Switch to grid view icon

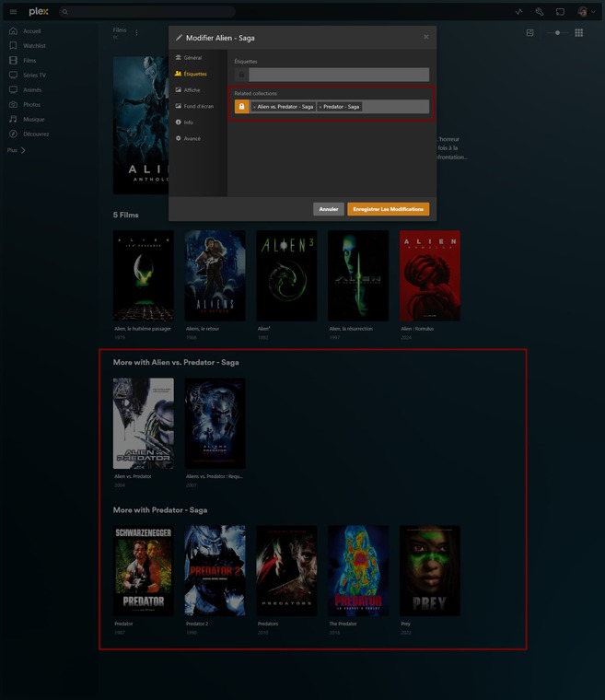(578, 32)
